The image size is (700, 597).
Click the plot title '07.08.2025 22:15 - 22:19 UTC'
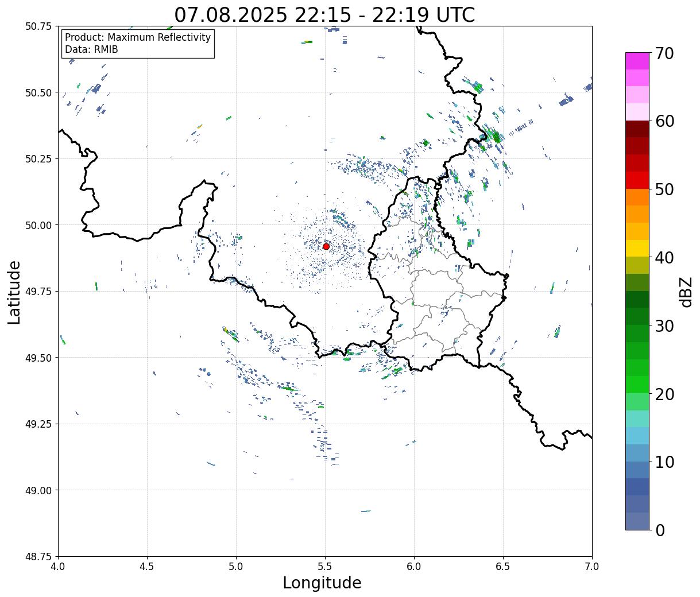[x=324, y=15]
